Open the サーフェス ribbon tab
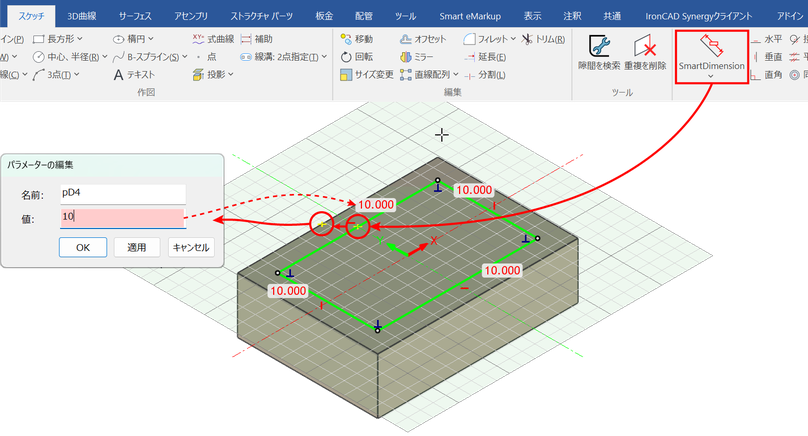This screenshot has height=436, width=808. 135,16
